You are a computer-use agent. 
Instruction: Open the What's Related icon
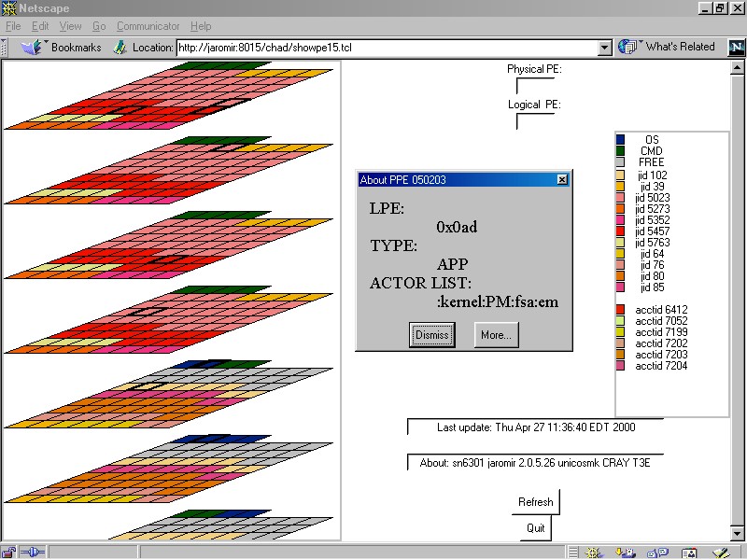pyautogui.click(x=627, y=47)
